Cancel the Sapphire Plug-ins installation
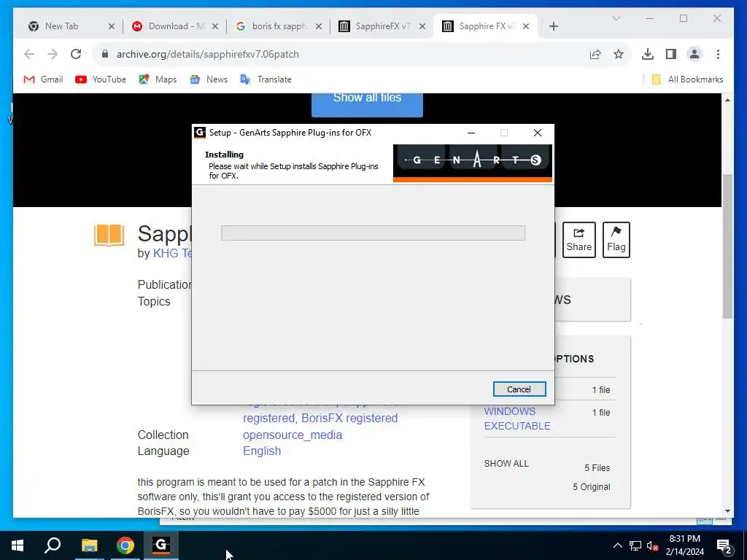747x560 pixels. [x=519, y=389]
